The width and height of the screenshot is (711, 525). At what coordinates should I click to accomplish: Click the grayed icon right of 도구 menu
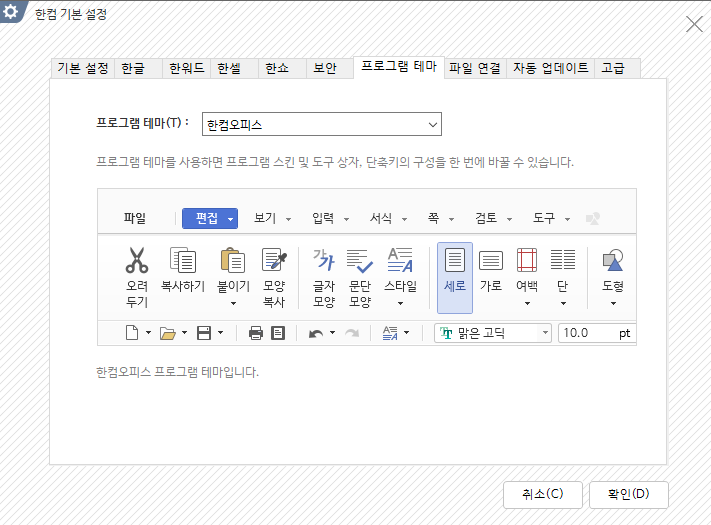pyautogui.click(x=593, y=219)
